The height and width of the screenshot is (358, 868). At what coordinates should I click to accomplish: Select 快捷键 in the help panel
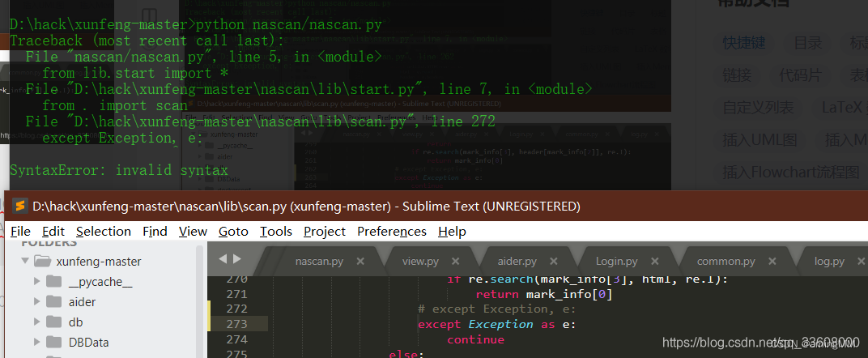tap(744, 43)
